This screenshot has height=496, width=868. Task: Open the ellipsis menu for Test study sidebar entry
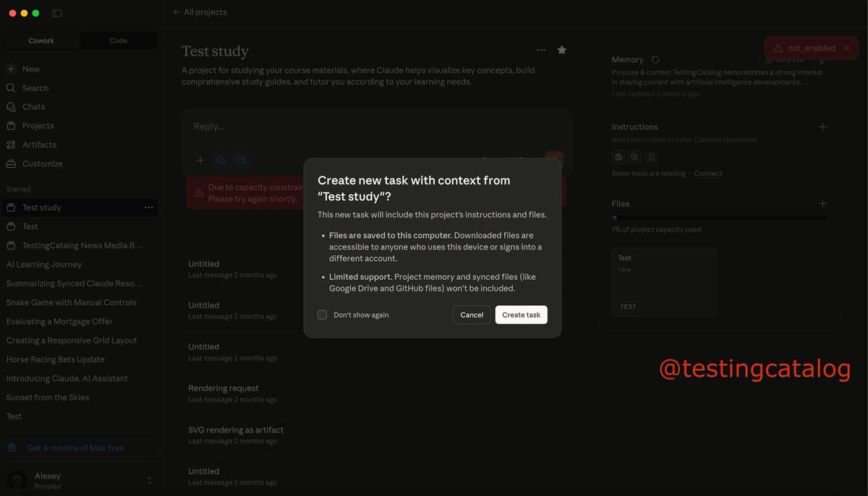coord(149,208)
